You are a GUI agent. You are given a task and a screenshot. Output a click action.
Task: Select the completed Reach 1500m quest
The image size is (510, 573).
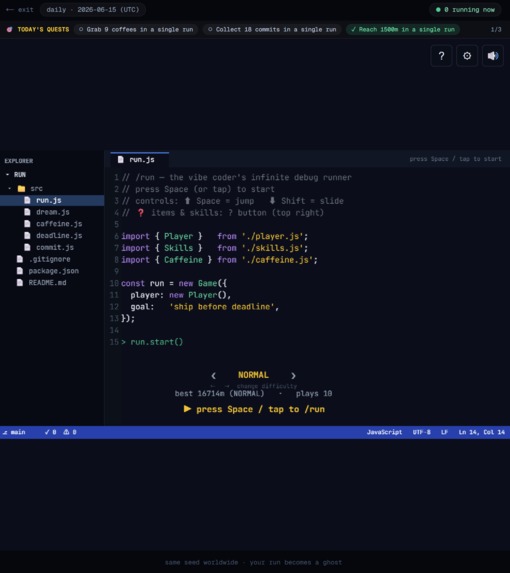click(403, 29)
